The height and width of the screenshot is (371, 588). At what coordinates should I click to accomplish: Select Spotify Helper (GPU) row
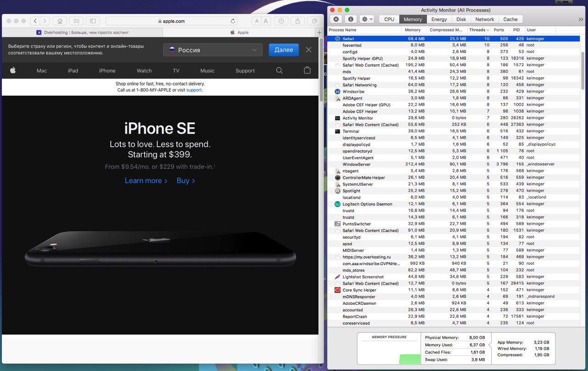click(454, 58)
